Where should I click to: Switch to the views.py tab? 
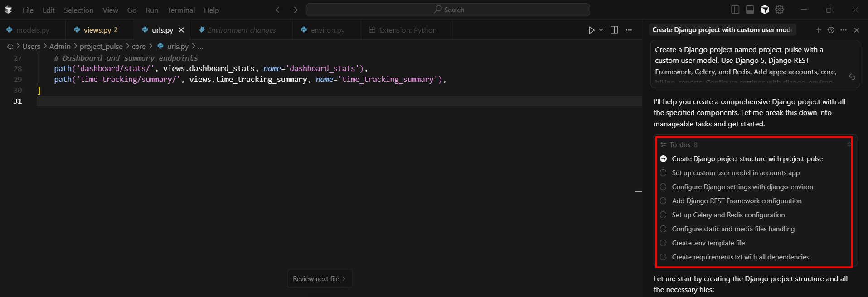coord(100,30)
